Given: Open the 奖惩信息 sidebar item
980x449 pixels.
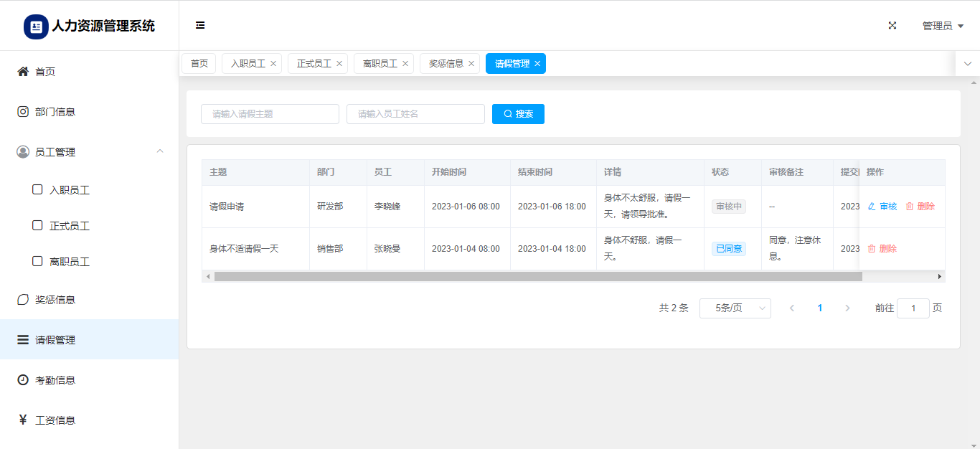Looking at the screenshot, I should (x=55, y=300).
